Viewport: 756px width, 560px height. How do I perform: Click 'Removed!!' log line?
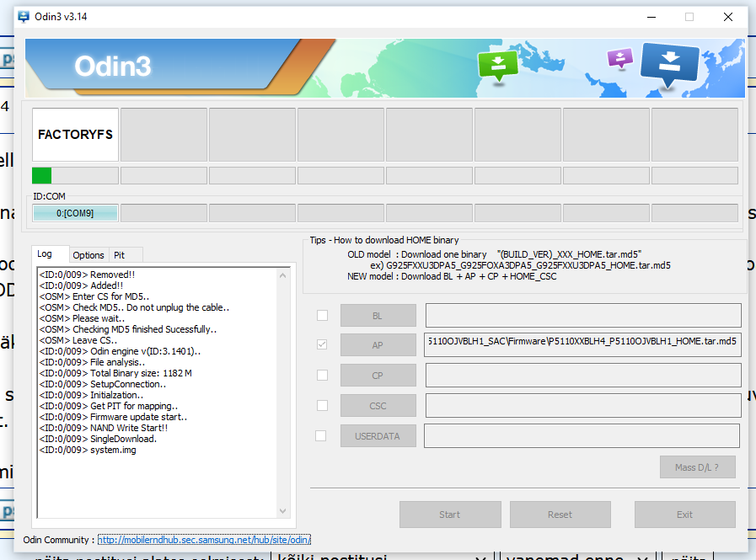(88, 275)
